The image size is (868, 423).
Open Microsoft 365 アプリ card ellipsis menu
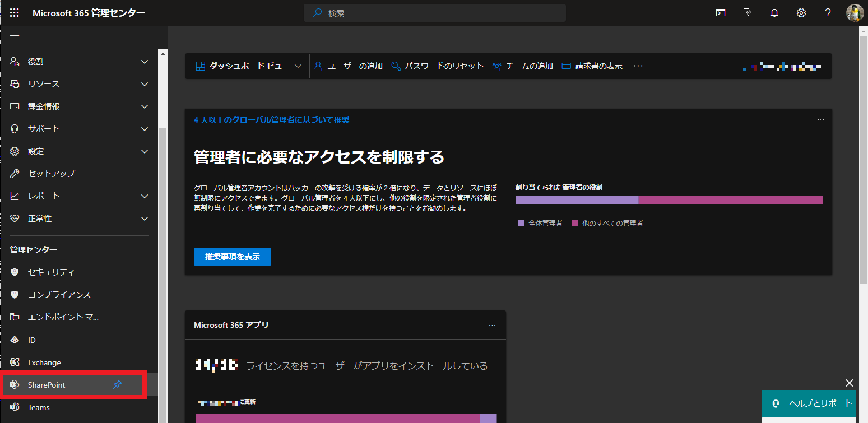tap(492, 325)
